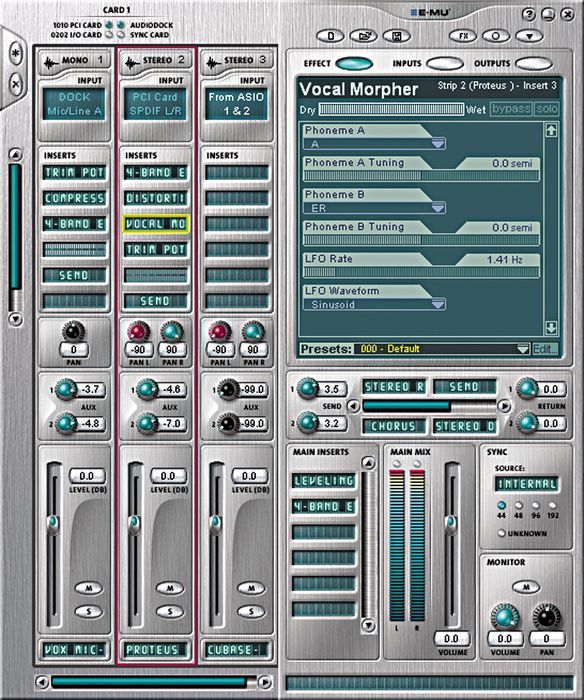Click the send bar right arrow
The width and height of the screenshot is (584, 700).
click(505, 406)
